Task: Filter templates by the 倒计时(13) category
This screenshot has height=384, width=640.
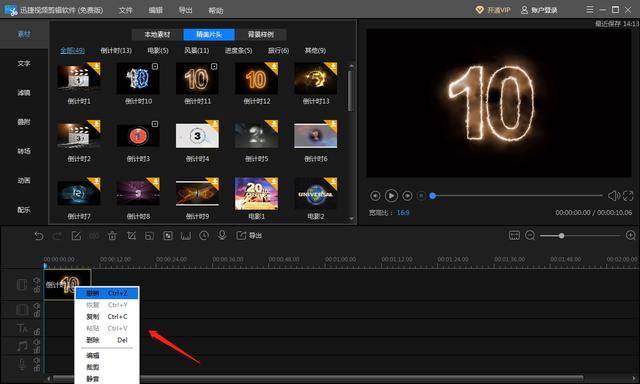Action: click(x=116, y=51)
